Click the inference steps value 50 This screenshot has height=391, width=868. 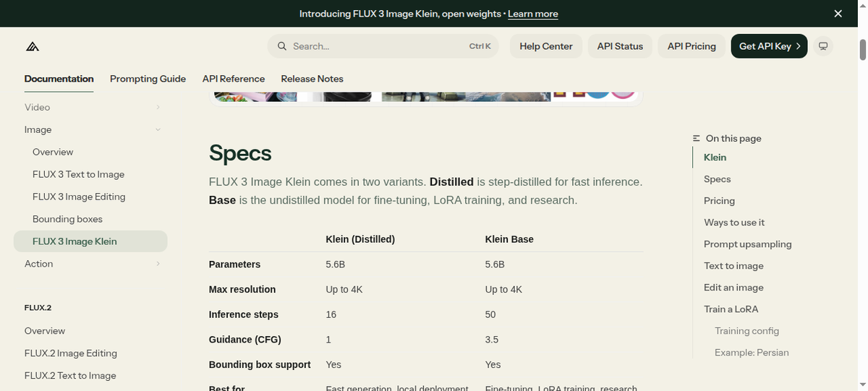pyautogui.click(x=491, y=314)
